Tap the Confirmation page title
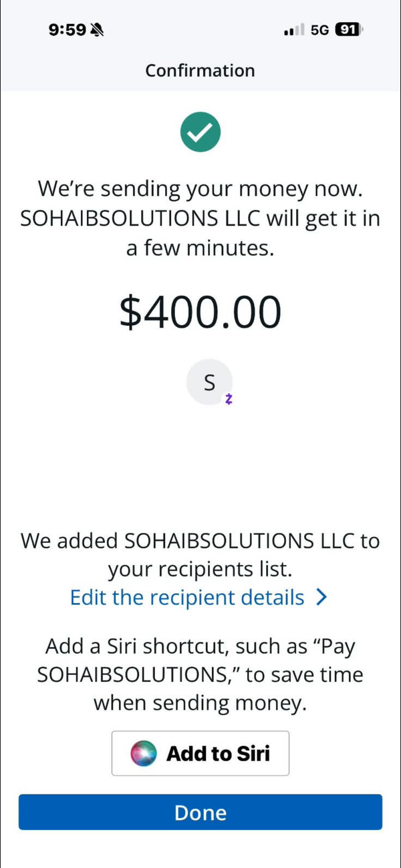Viewport: 401px width, 868px height. pyautogui.click(x=200, y=70)
